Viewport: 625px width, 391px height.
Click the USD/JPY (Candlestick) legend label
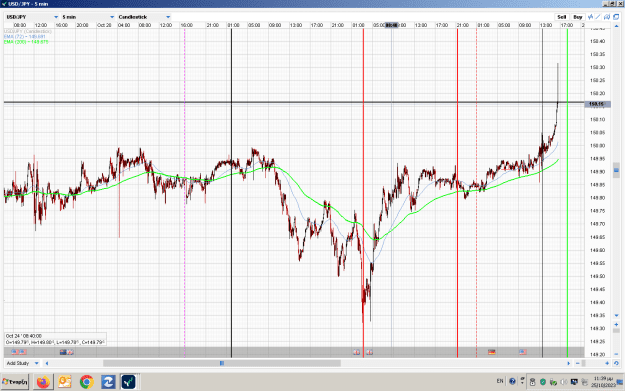tap(28, 31)
